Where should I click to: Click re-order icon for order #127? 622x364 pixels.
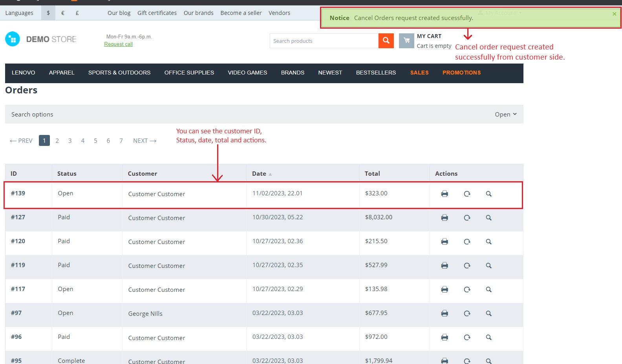(x=467, y=218)
